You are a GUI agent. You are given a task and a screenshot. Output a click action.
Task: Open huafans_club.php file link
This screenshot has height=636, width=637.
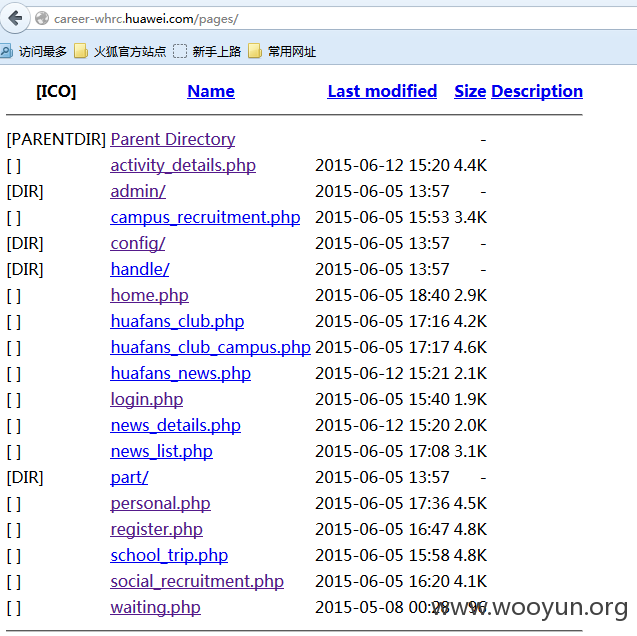[x=177, y=322]
